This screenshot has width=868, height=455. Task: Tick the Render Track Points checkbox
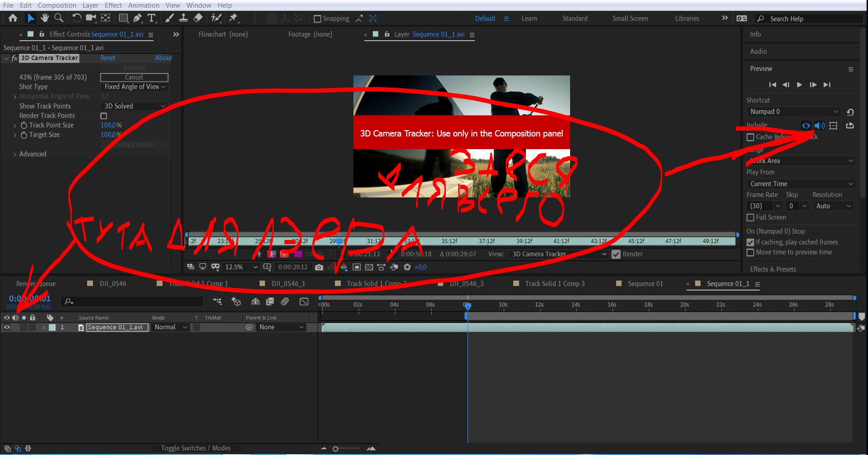tap(104, 116)
